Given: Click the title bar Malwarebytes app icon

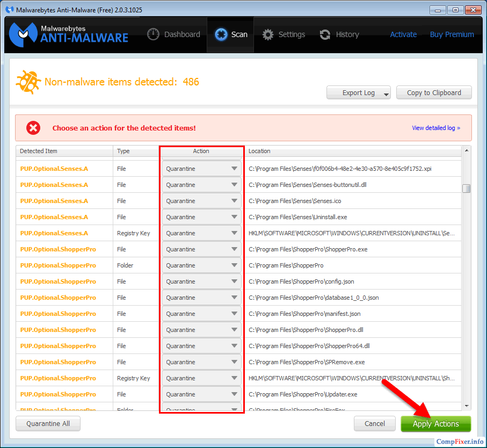Looking at the screenshot, I should [x=9, y=10].
